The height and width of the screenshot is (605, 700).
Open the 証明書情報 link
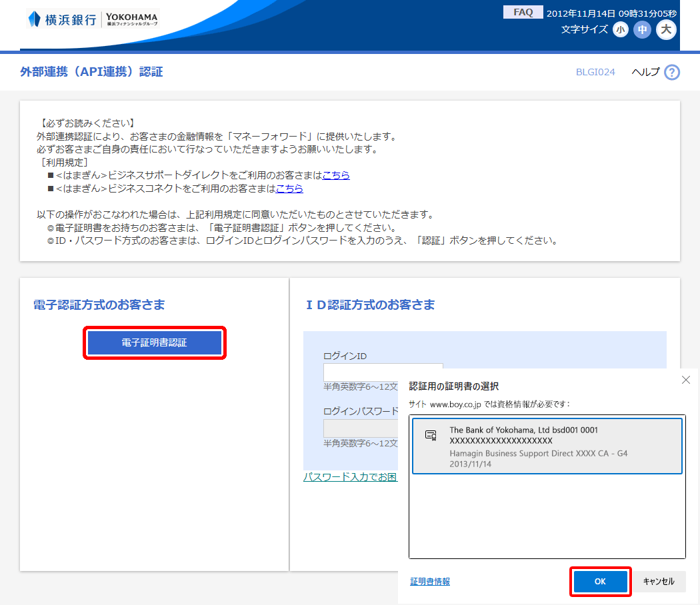pos(430,582)
